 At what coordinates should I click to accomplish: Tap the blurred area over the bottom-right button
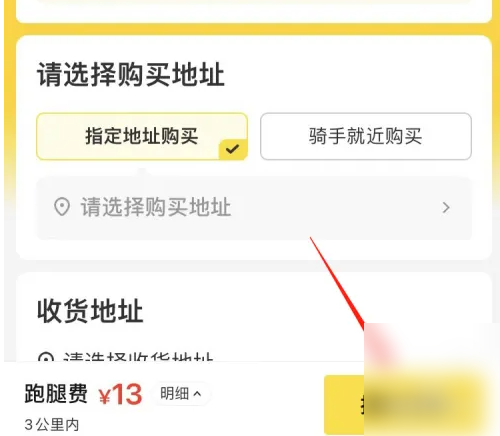click(432, 379)
